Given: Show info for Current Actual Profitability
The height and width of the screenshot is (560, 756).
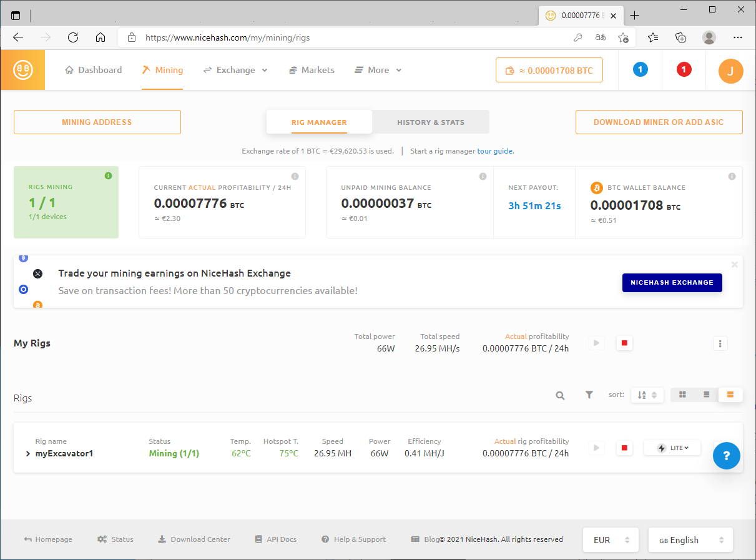Looking at the screenshot, I should [295, 177].
